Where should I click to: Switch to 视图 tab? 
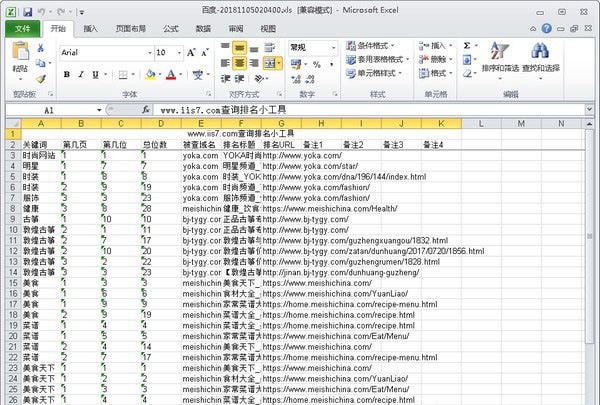268,29
